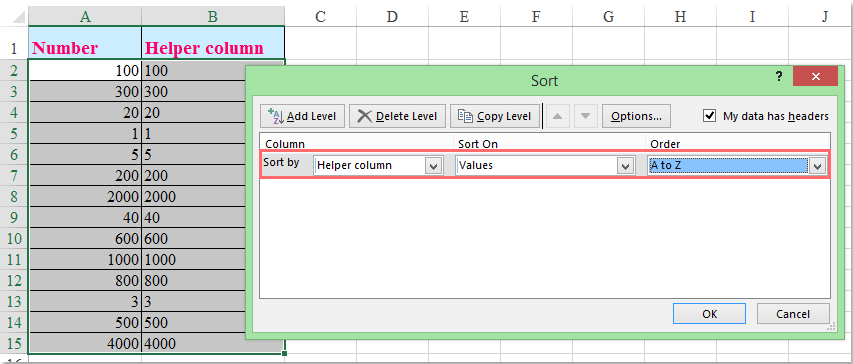This screenshot has width=853, height=364.
Task: Click cell A10 containing 600
Action: tap(85, 239)
